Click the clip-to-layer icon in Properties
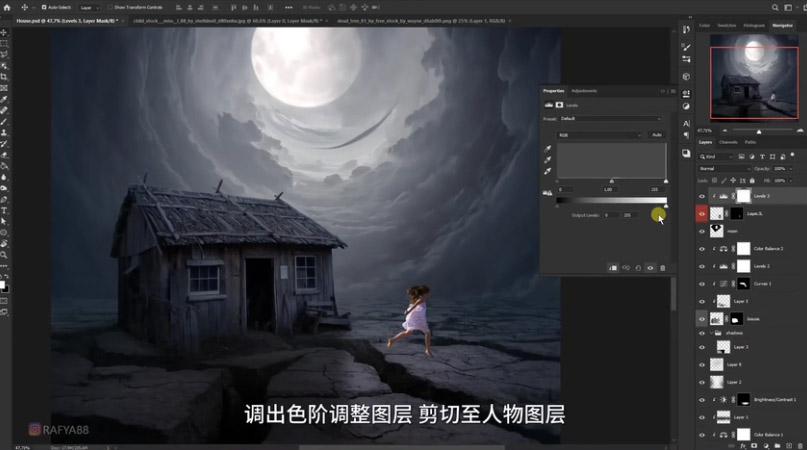The height and width of the screenshot is (450, 807). pyautogui.click(x=612, y=268)
